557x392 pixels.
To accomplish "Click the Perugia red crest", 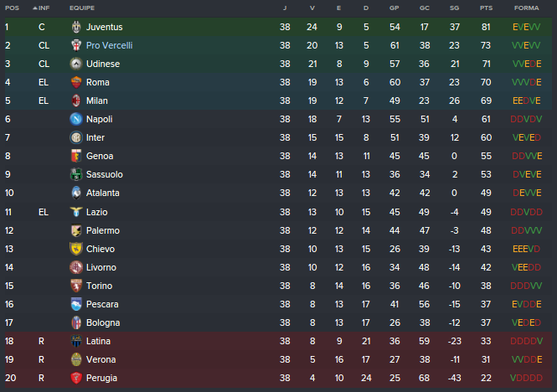I will point(75,378).
